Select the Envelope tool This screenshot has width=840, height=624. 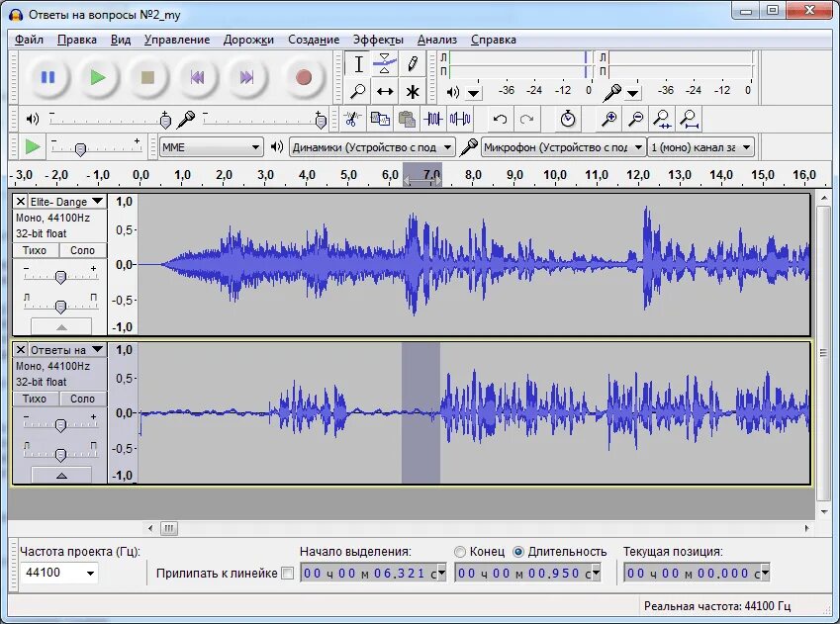coord(385,64)
